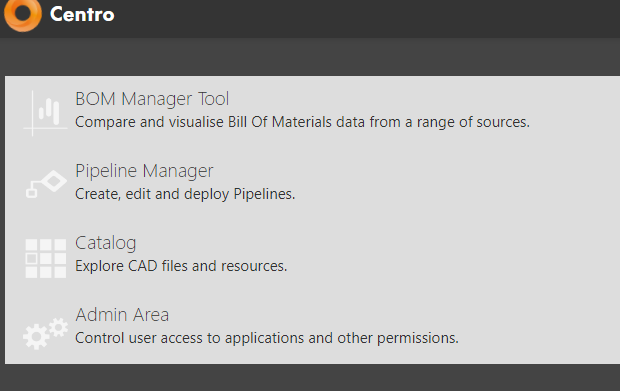The image size is (620, 391).
Task: Select the 'Compare and visualise Bill Of Materials' description
Action: (x=302, y=122)
